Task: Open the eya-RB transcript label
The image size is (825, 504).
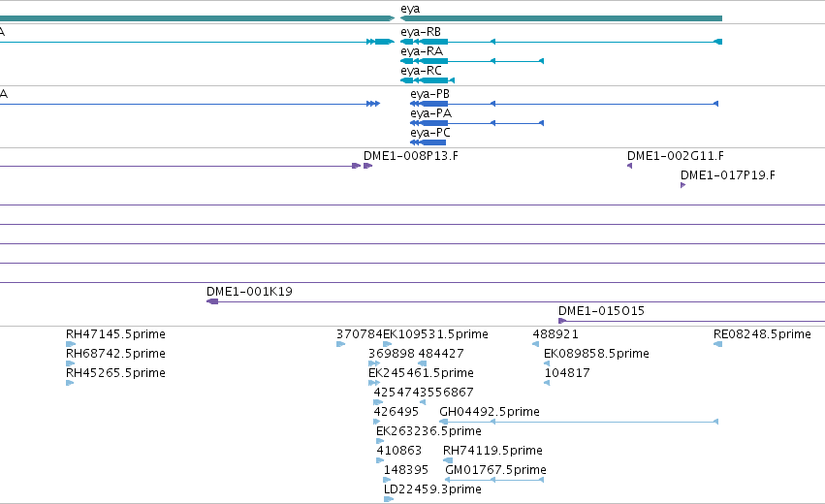Action: (x=421, y=32)
